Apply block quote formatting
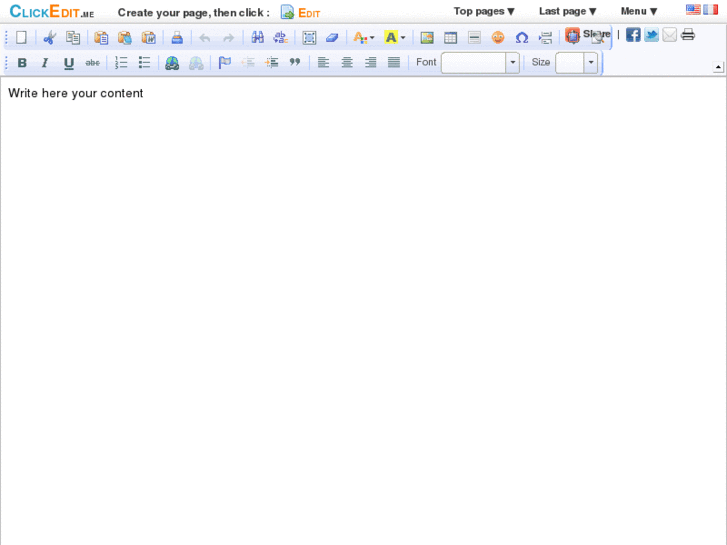This screenshot has height=545, width=727. (295, 63)
